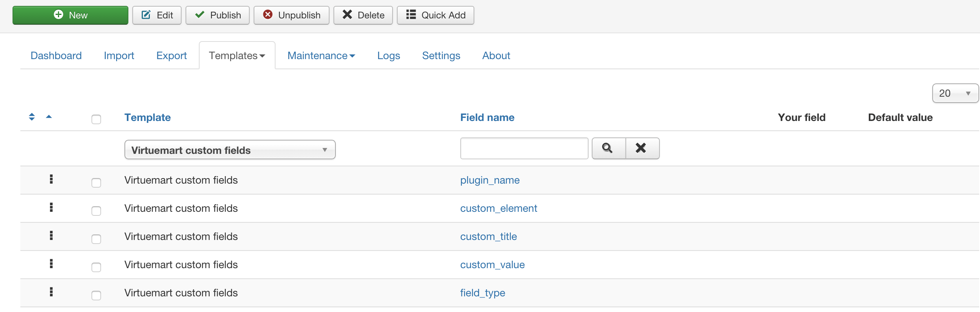The height and width of the screenshot is (312, 980).
Task: Click the Publish button
Action: click(218, 15)
